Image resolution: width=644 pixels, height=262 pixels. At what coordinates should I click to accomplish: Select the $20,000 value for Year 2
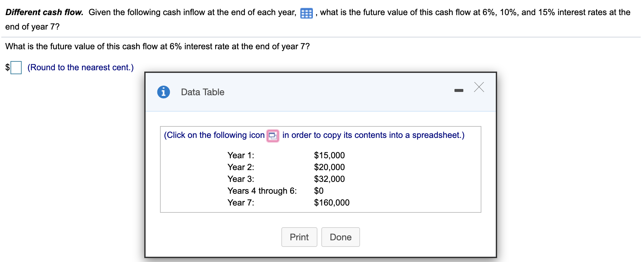click(329, 167)
